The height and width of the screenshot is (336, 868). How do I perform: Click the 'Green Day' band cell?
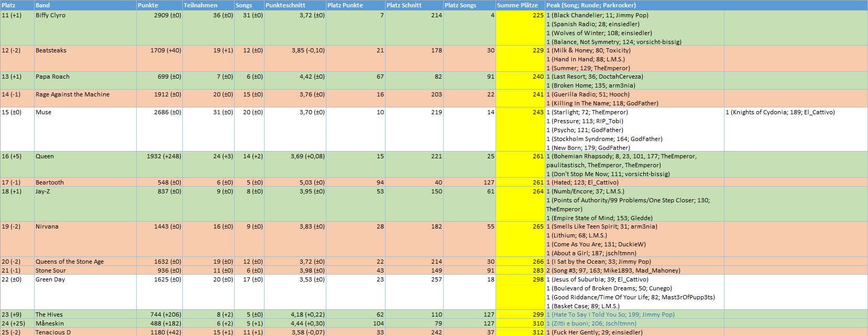click(85, 292)
